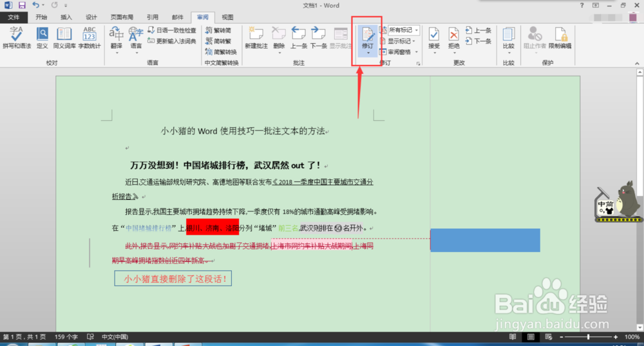Expand the 拒绝 dropdown arrow

coord(453,53)
